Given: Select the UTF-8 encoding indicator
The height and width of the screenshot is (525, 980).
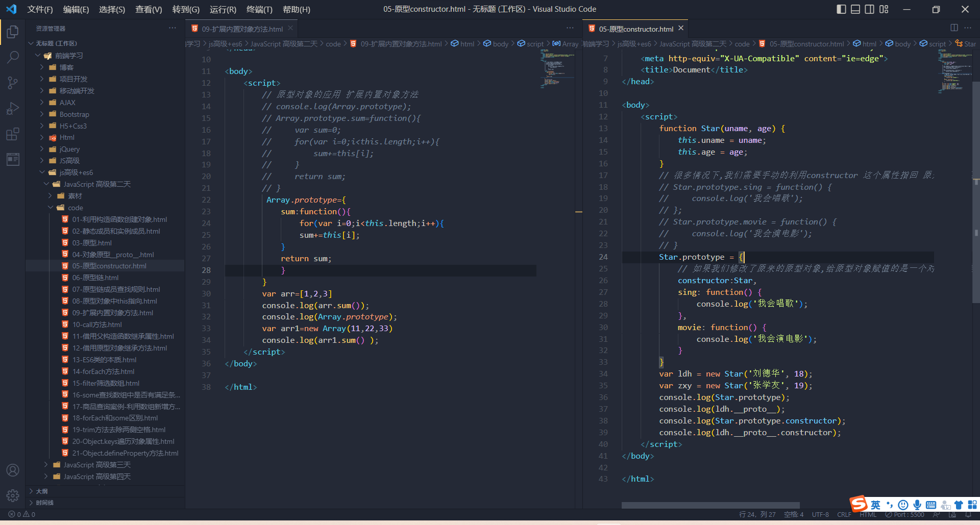Looking at the screenshot, I should pos(820,514).
